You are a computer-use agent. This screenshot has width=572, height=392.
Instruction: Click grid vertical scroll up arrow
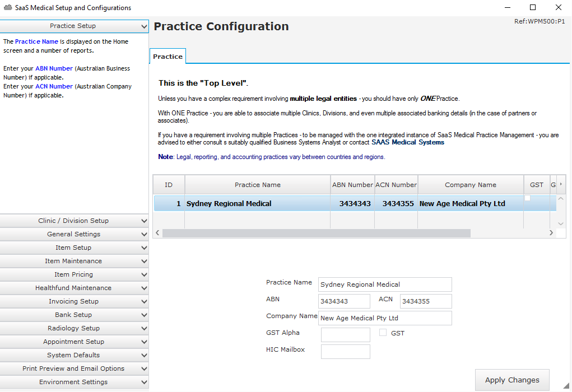point(561,199)
